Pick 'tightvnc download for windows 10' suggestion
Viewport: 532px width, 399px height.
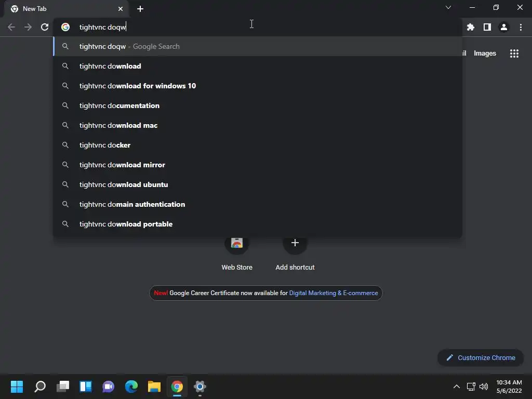click(258, 86)
